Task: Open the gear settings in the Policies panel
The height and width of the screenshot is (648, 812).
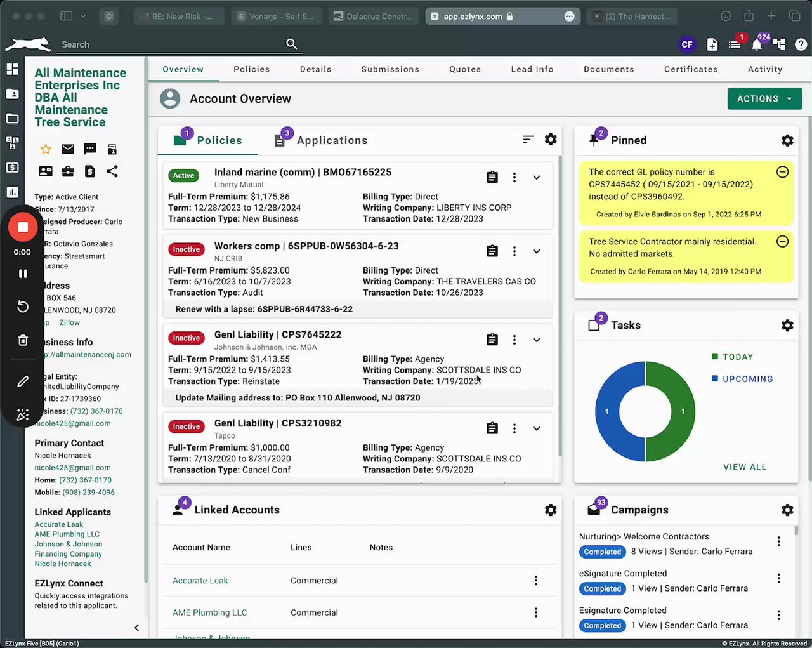Action: click(551, 140)
